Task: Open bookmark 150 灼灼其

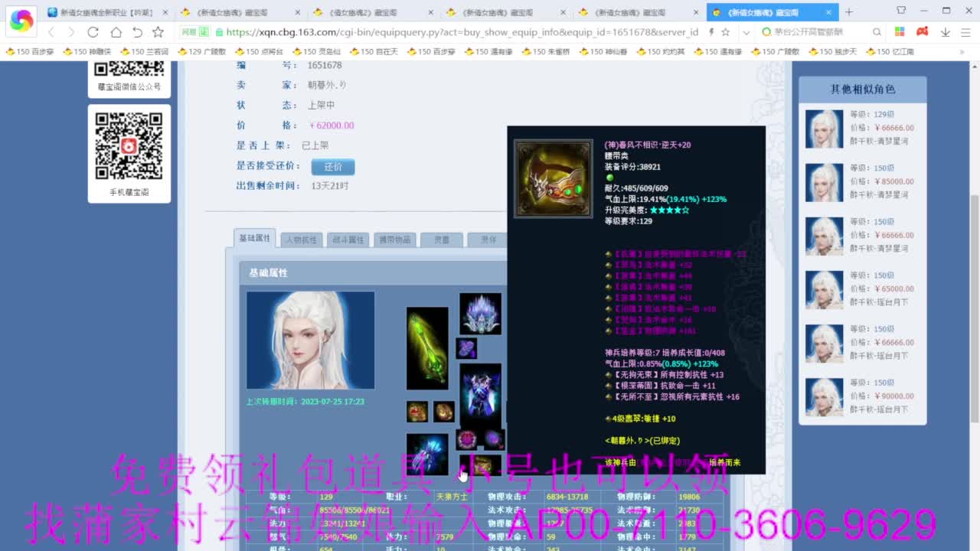Action: (661, 51)
